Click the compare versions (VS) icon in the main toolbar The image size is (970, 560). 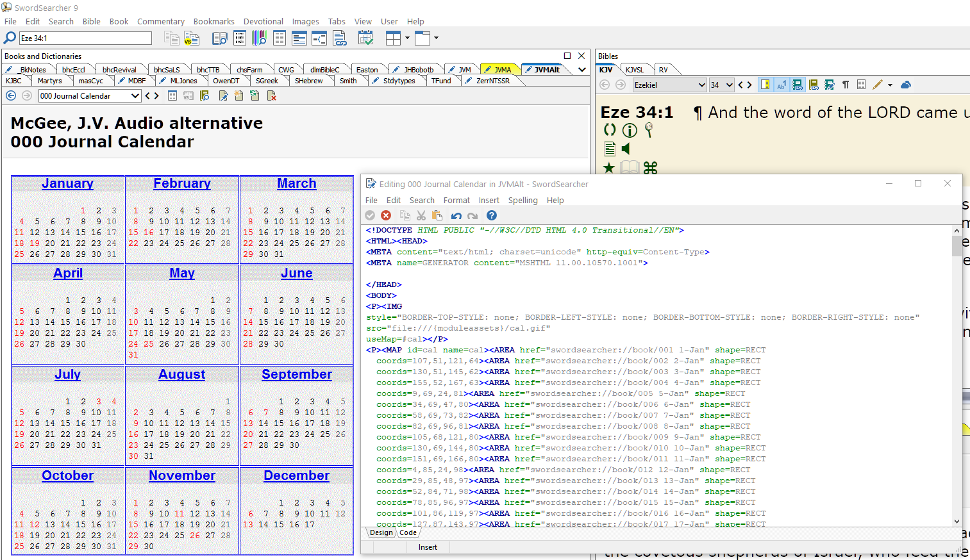[x=192, y=38]
